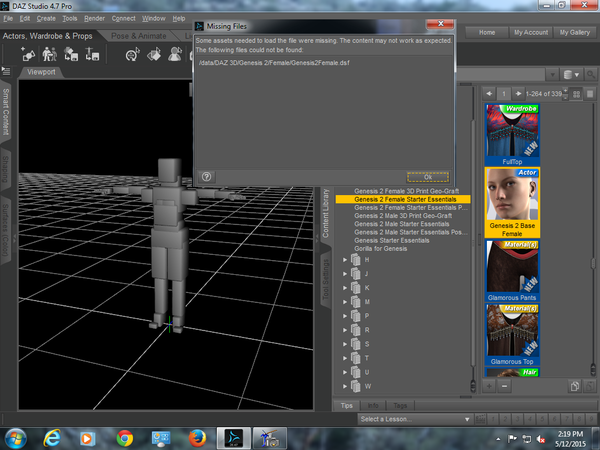Select the Viewport tab
600x450 pixels.
tap(41, 72)
